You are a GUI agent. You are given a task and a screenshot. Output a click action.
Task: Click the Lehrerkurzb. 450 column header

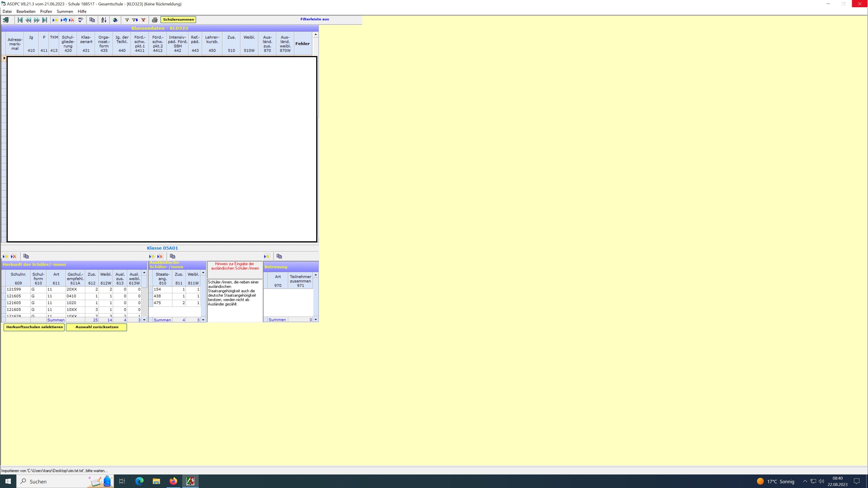(212, 44)
